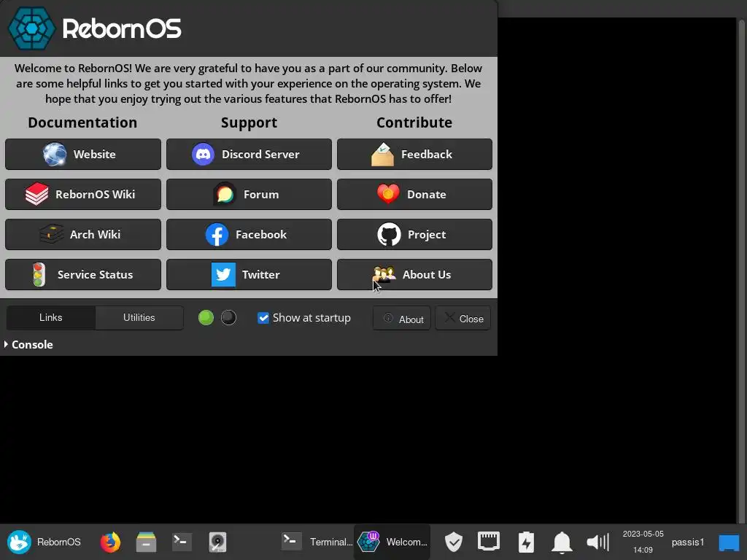Click the Contribute heading text
Screen dimensions: 747x560
point(414,122)
